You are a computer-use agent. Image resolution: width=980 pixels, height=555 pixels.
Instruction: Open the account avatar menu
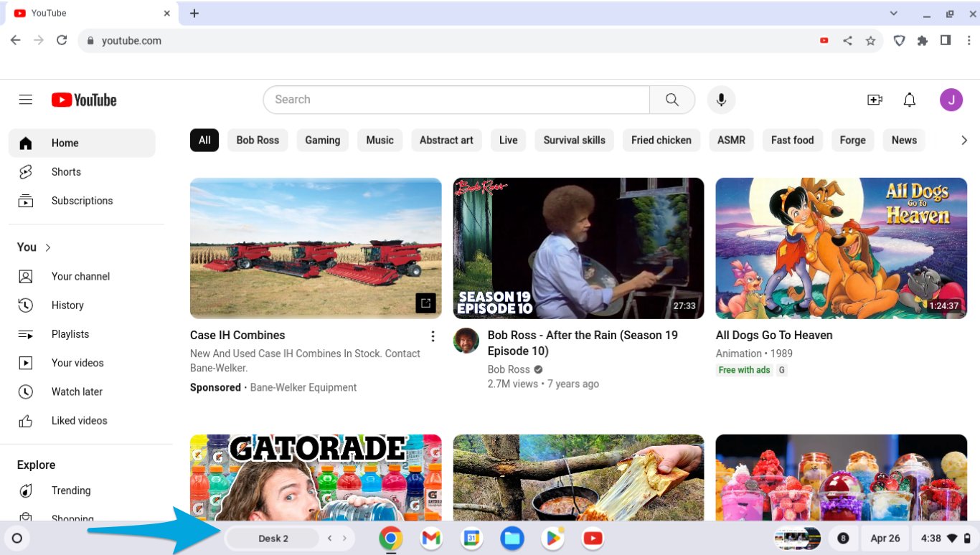tap(951, 100)
